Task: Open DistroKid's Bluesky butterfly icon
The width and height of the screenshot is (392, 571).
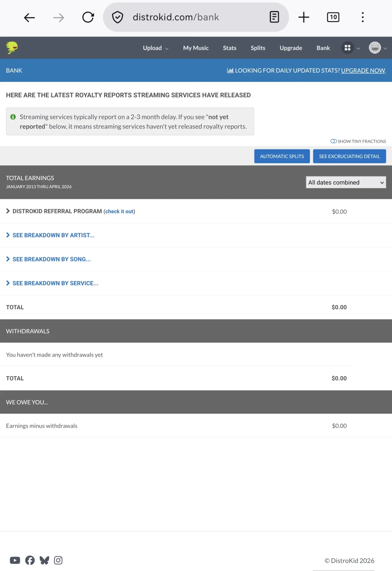Action: tap(44, 560)
